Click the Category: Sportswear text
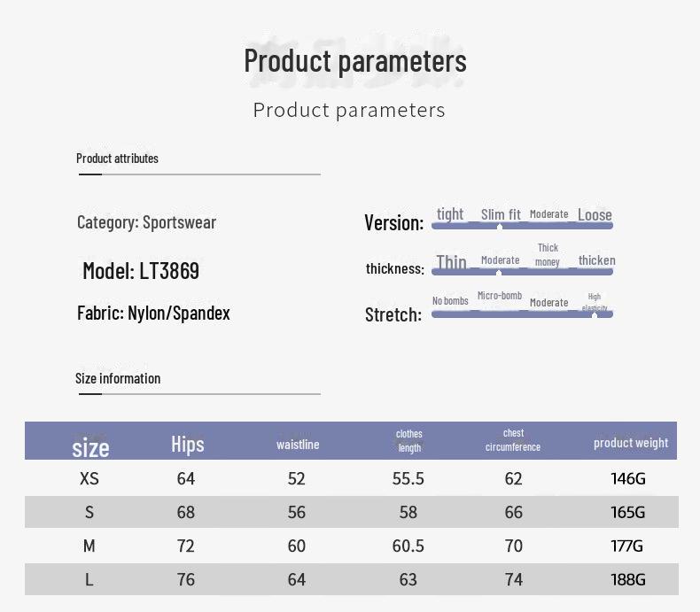The height and width of the screenshot is (612, 700). [x=146, y=222]
